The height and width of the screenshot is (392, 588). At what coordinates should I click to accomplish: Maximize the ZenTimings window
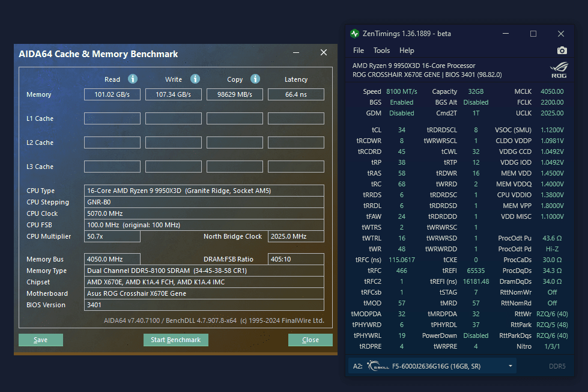tap(533, 34)
